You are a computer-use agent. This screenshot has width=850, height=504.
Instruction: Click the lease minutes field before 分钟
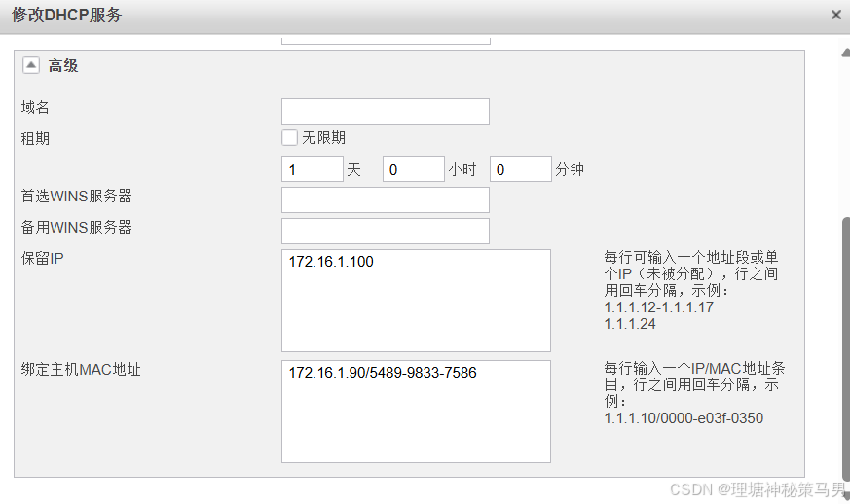click(520, 169)
